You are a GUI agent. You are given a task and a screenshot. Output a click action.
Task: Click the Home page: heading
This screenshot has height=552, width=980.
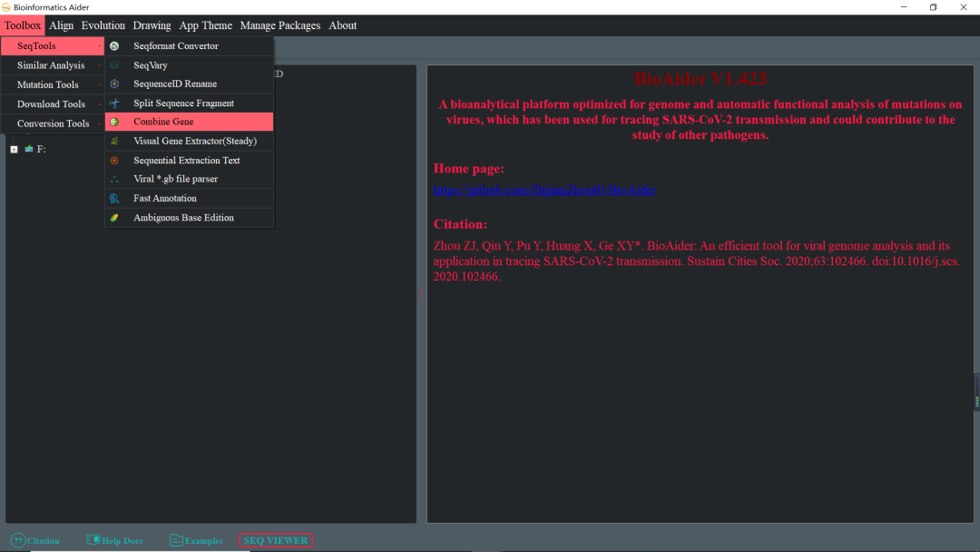[x=469, y=169]
